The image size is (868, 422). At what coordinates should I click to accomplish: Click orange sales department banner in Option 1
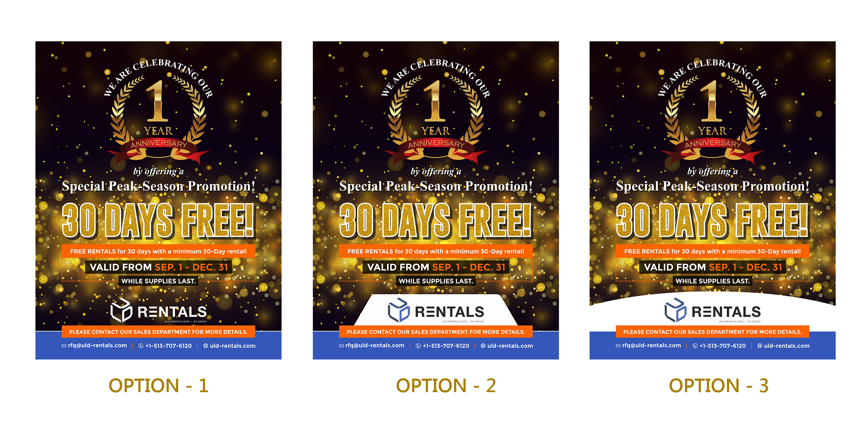tap(158, 332)
